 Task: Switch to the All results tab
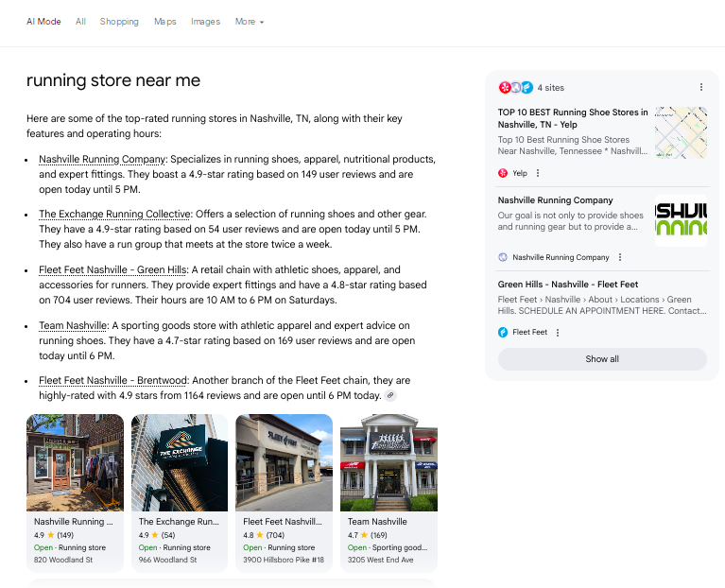coord(80,22)
